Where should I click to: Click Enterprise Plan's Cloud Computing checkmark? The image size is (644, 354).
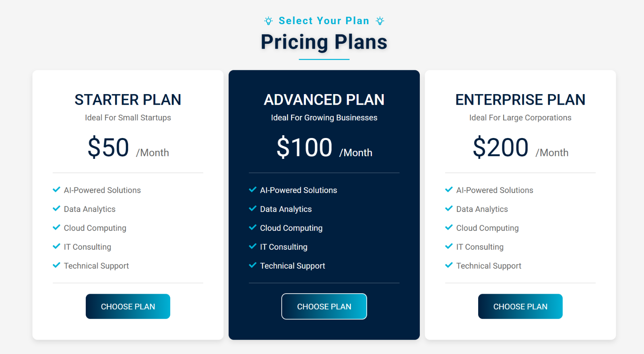tap(449, 228)
